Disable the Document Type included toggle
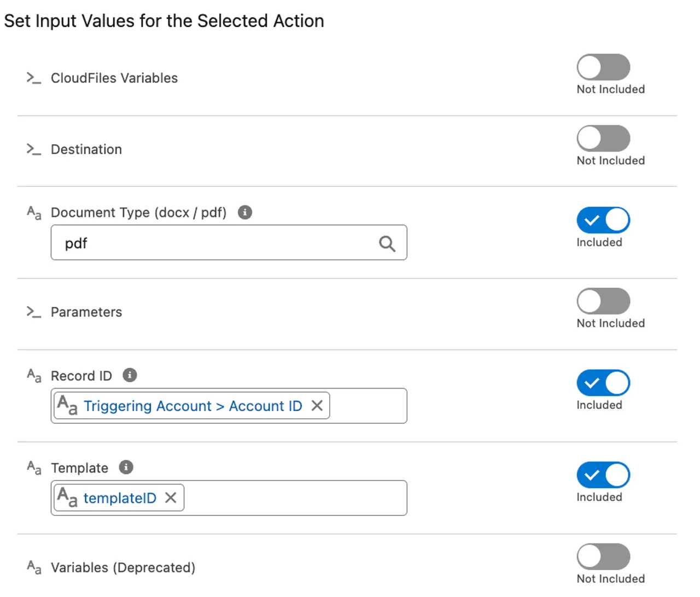Image resolution: width=700 pixels, height=597 pixels. pyautogui.click(x=603, y=220)
